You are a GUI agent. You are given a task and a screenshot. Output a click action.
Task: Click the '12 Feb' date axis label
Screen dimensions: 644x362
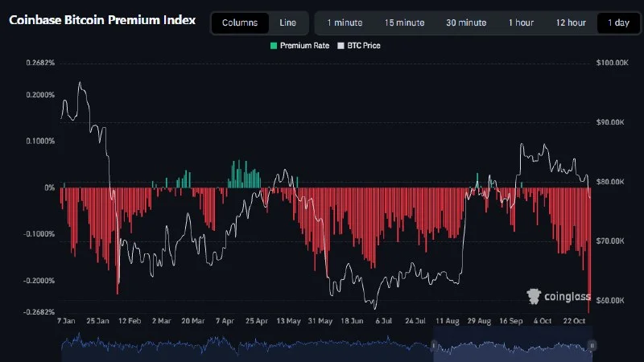click(x=130, y=320)
